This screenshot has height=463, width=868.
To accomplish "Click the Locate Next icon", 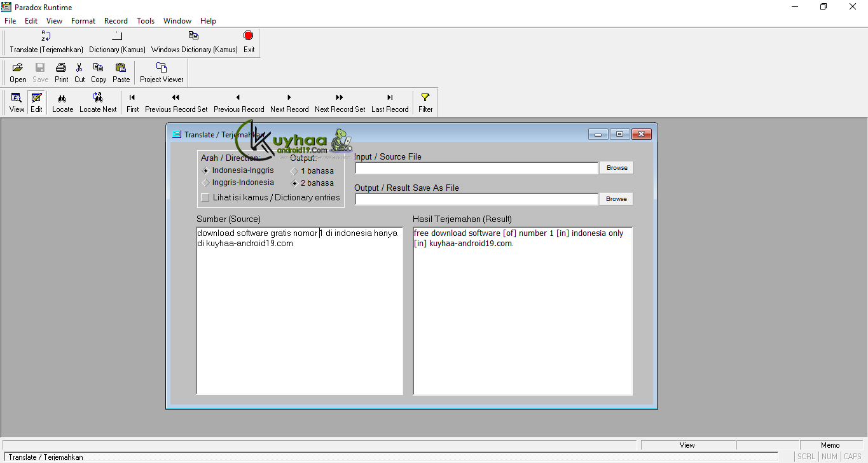I will [98, 97].
